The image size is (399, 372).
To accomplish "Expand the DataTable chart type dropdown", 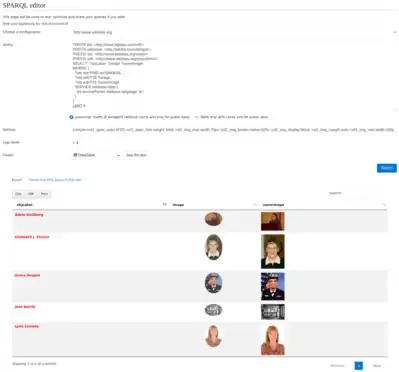I will tap(96, 155).
